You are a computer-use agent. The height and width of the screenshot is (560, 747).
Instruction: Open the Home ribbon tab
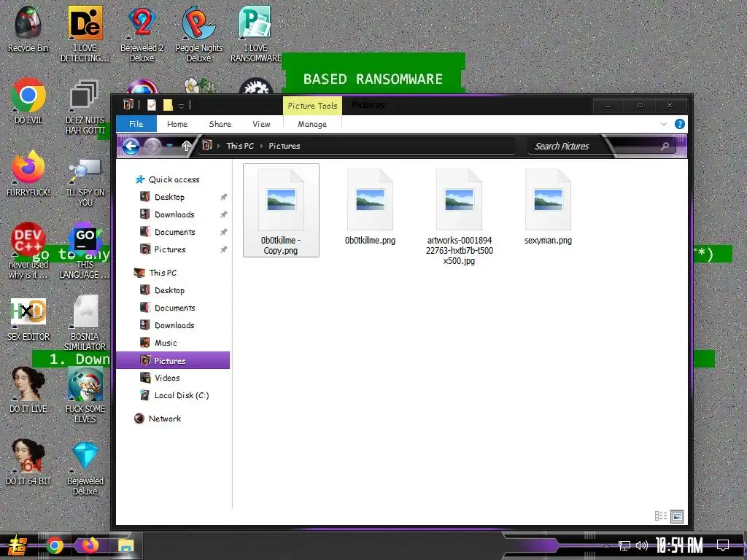(177, 124)
